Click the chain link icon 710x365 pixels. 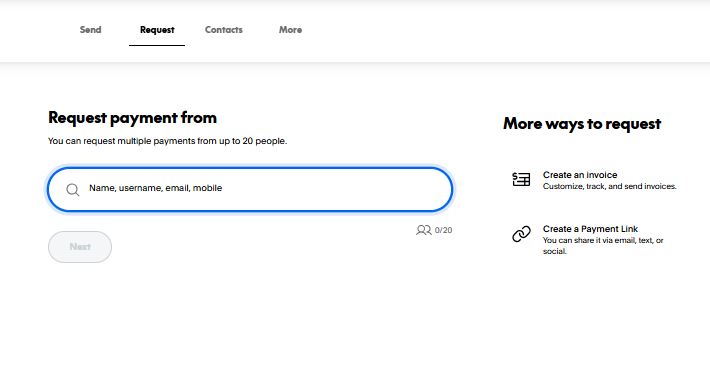coord(521,234)
